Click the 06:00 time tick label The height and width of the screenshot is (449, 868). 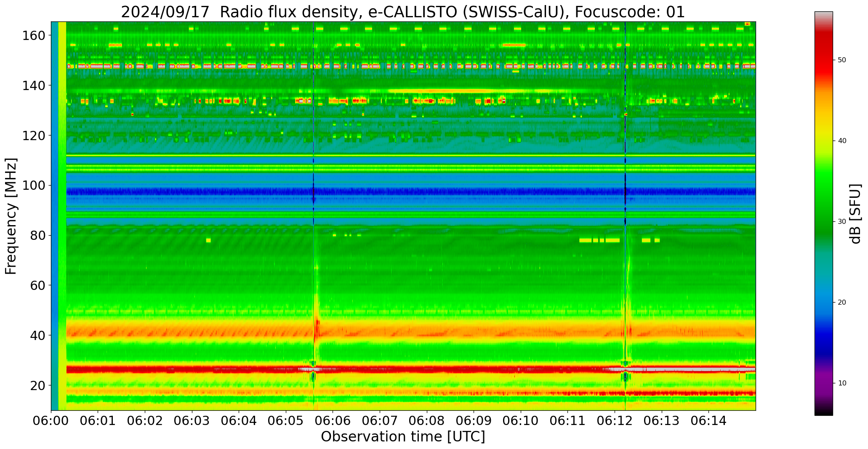coord(51,420)
